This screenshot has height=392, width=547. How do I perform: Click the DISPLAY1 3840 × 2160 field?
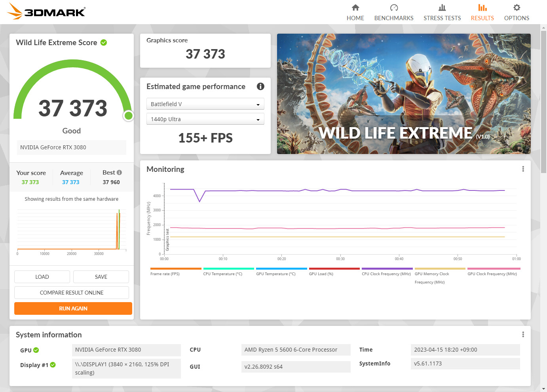coord(126,368)
